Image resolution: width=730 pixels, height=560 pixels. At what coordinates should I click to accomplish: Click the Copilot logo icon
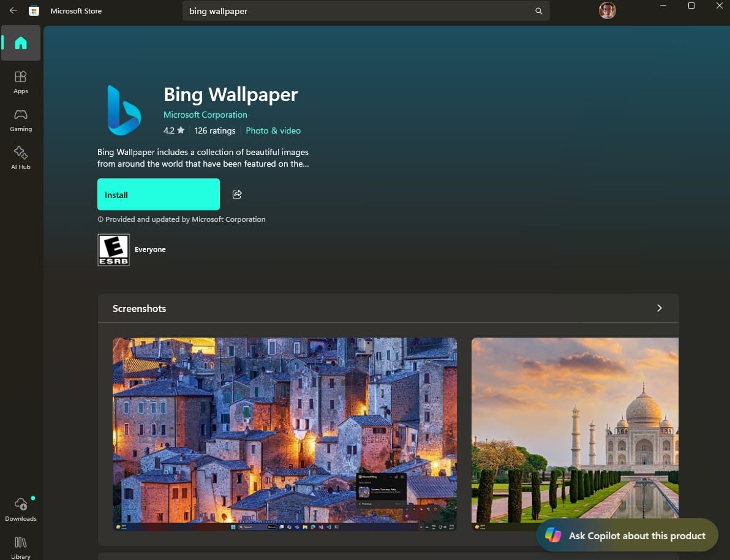click(x=553, y=535)
